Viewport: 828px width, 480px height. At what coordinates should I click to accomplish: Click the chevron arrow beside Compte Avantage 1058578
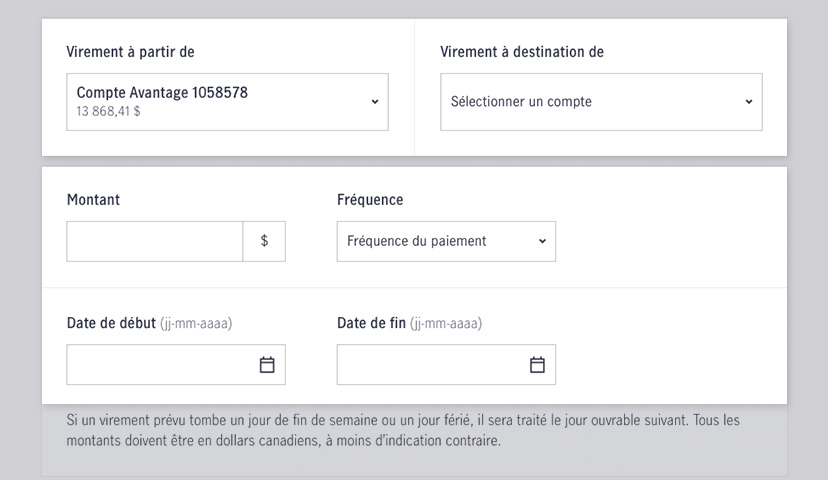click(x=374, y=101)
